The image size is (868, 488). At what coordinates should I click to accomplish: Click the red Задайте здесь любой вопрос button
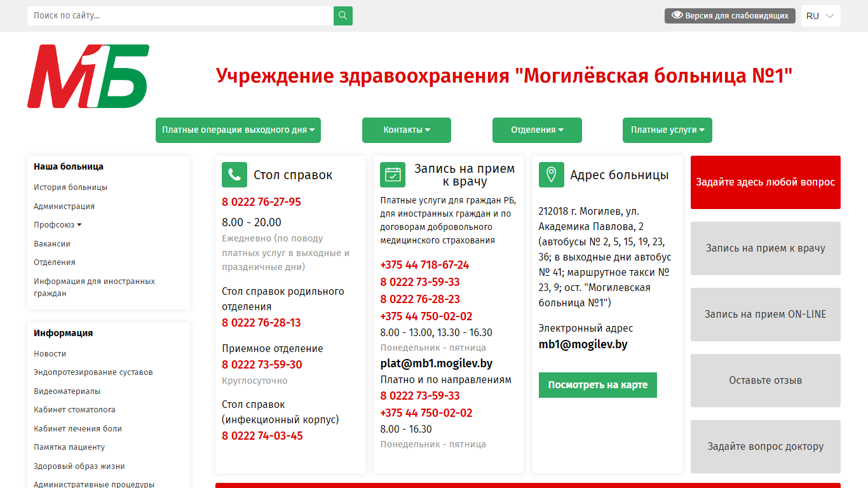click(x=766, y=182)
